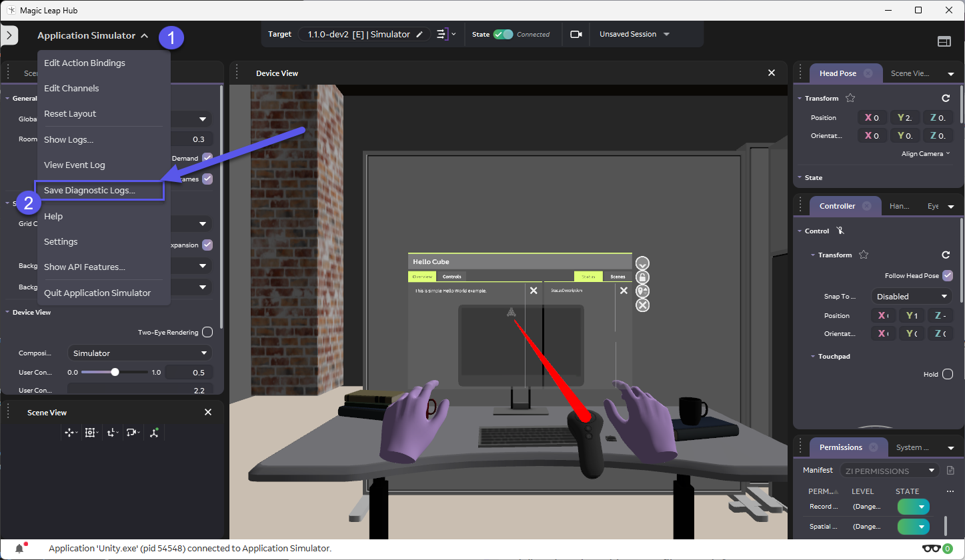Adjust the User Content opacity slider handle
This screenshot has width=965, height=560.
(115, 372)
